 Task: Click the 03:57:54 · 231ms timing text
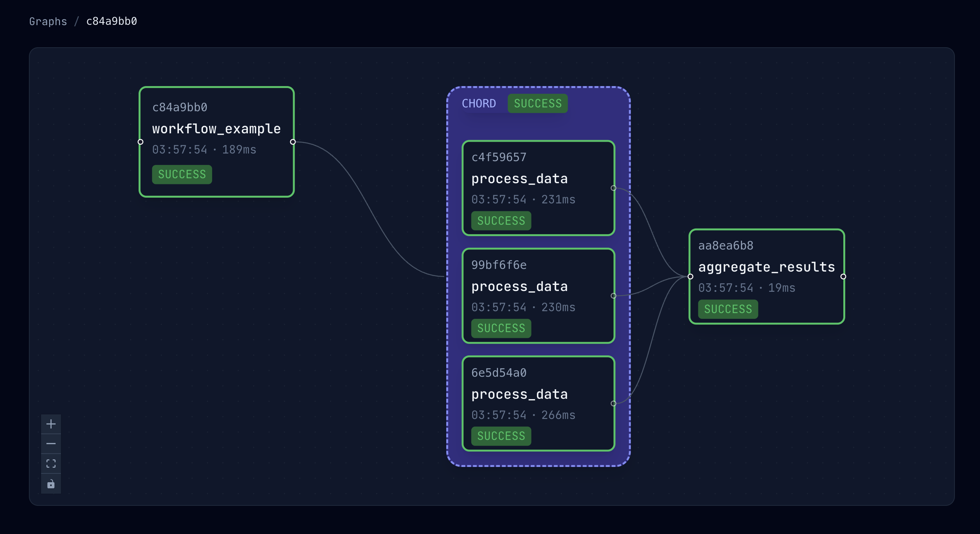coord(523,200)
